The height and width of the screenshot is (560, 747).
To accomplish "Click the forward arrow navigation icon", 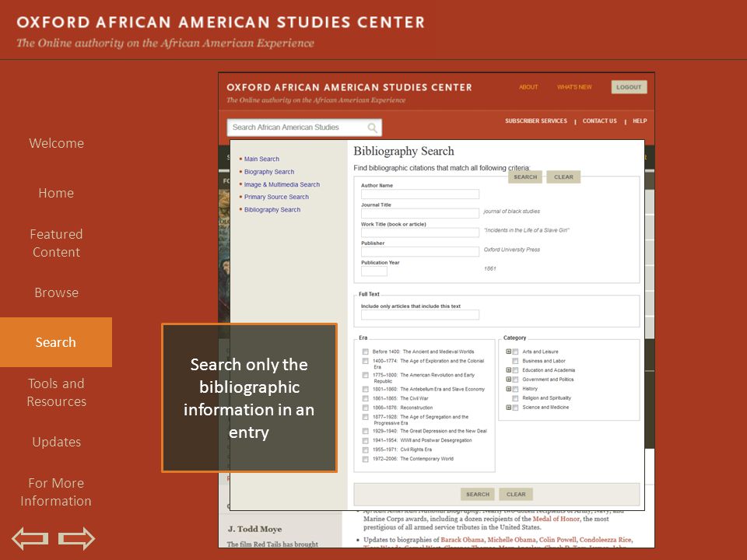I will tap(77, 538).
